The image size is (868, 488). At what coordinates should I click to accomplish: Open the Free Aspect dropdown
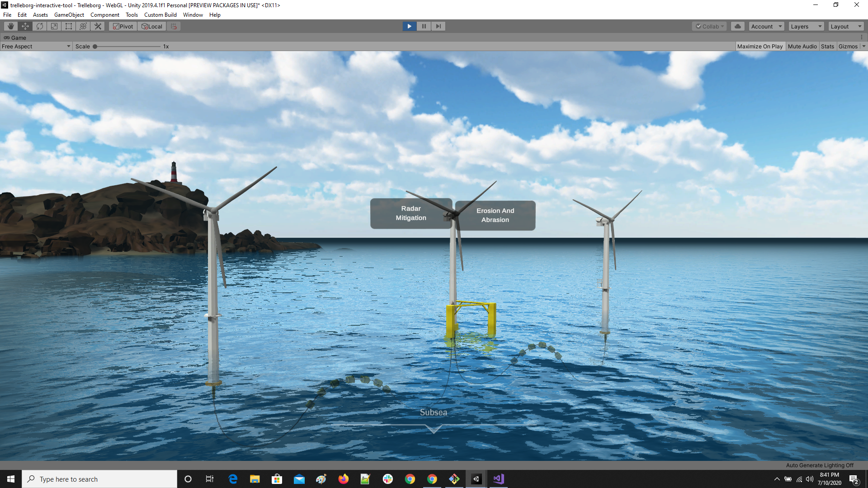[36, 46]
